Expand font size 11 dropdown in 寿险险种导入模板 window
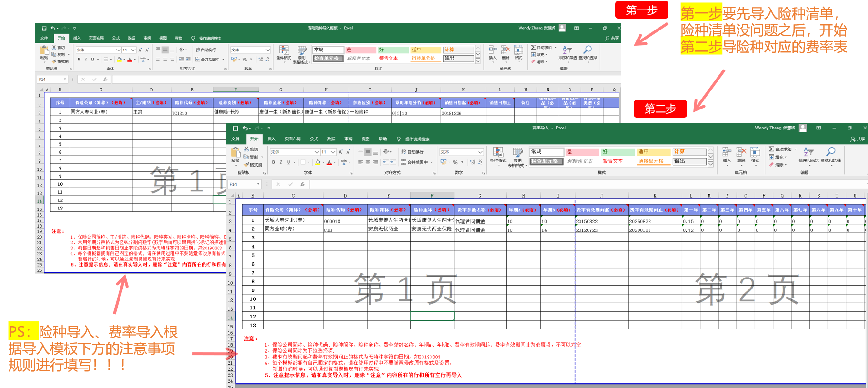The height and width of the screenshot is (388, 868). tap(133, 50)
